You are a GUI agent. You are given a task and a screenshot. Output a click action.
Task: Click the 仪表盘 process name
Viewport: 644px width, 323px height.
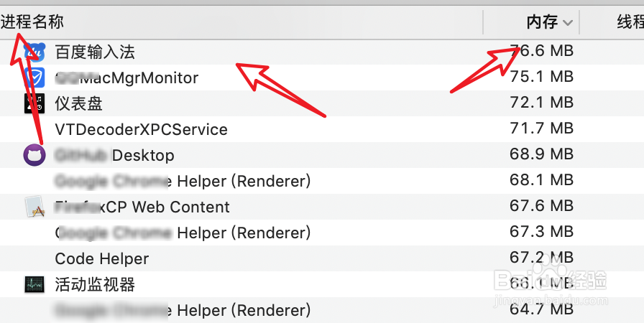79,103
